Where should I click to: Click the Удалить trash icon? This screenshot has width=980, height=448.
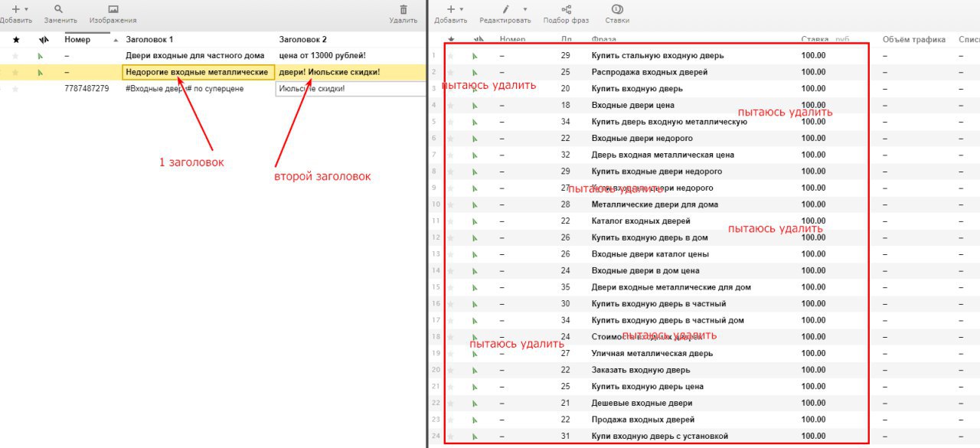403,9
